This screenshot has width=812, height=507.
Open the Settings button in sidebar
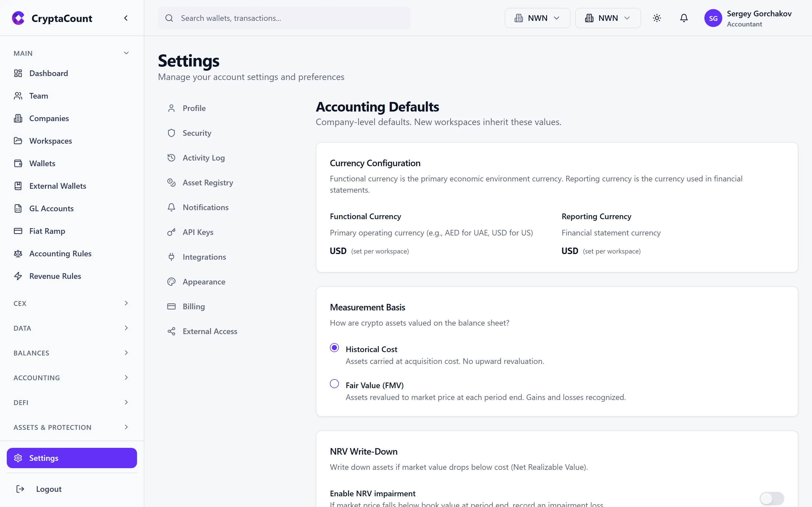pyautogui.click(x=71, y=458)
